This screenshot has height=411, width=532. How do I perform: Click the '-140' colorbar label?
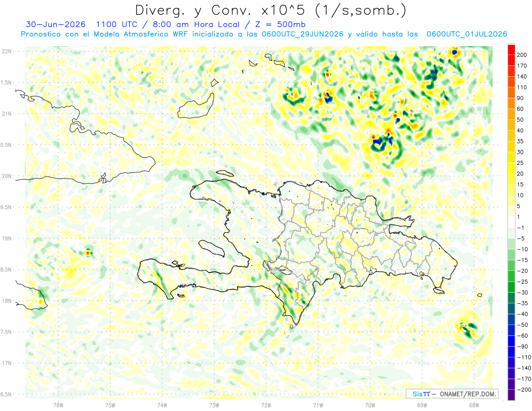tap(524, 368)
